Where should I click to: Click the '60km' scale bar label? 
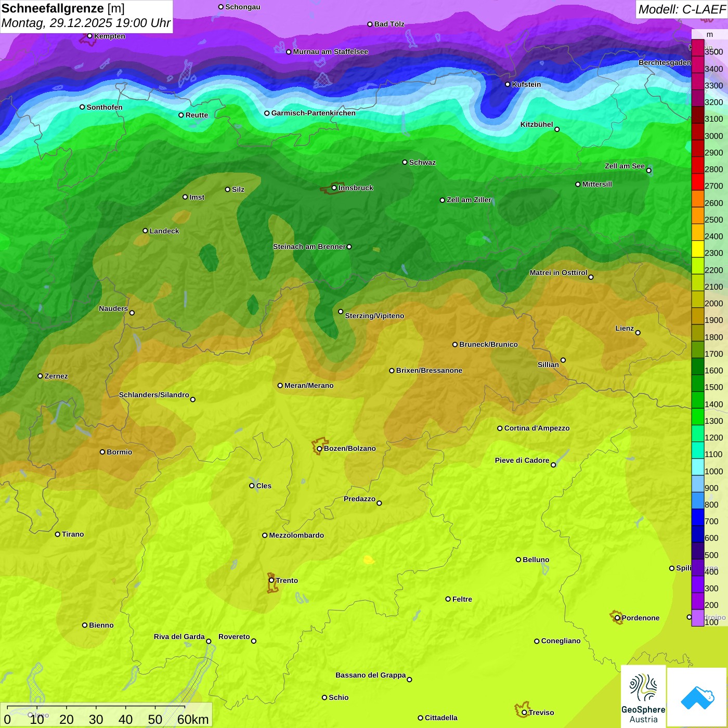click(193, 719)
